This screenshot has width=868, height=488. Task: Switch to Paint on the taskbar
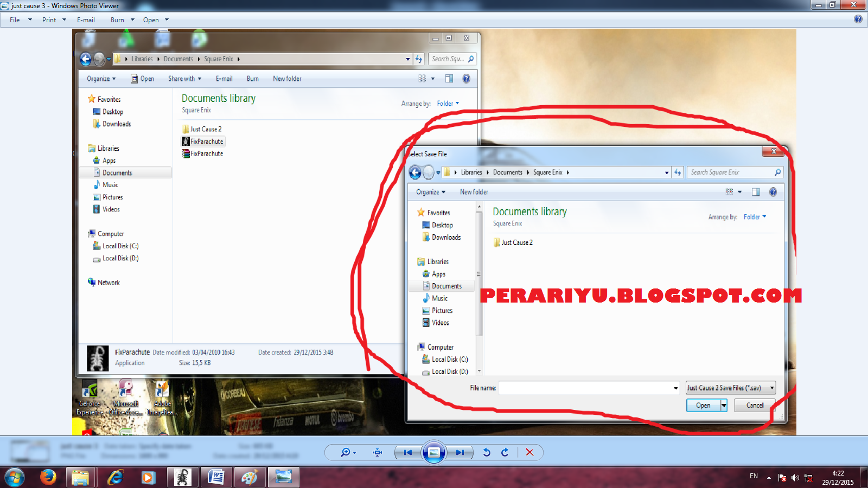click(250, 477)
